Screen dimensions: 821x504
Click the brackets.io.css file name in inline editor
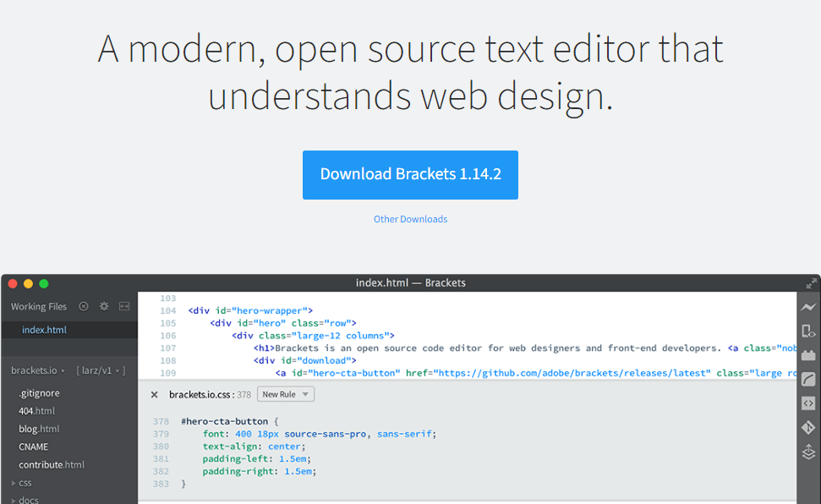200,395
